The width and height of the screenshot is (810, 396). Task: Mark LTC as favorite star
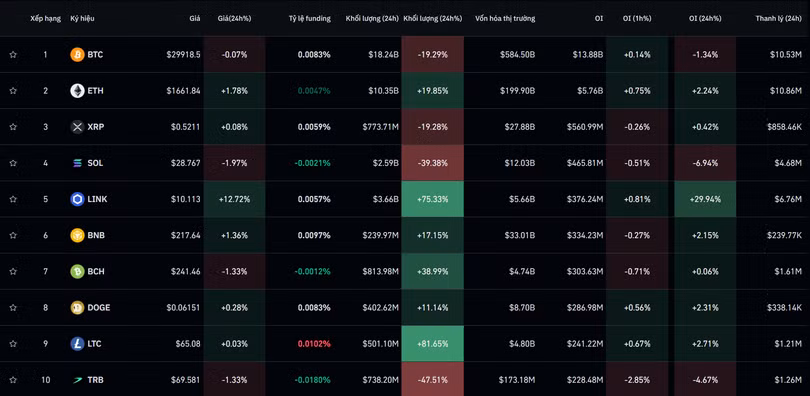[13, 344]
